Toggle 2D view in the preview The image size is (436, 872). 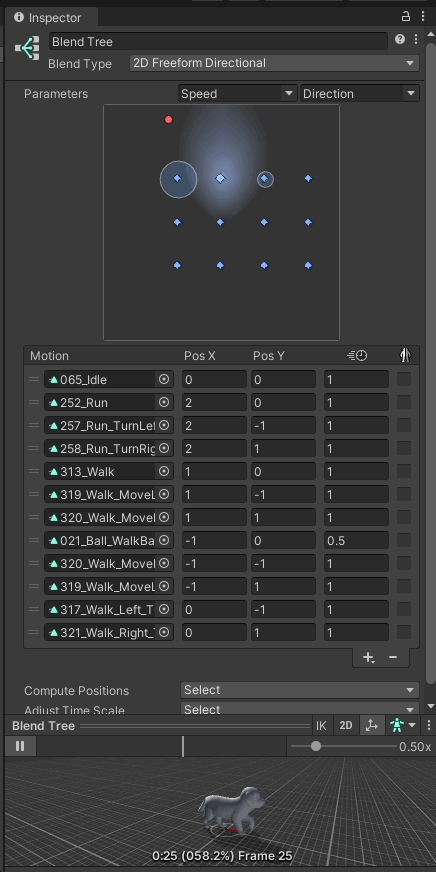[x=346, y=725]
